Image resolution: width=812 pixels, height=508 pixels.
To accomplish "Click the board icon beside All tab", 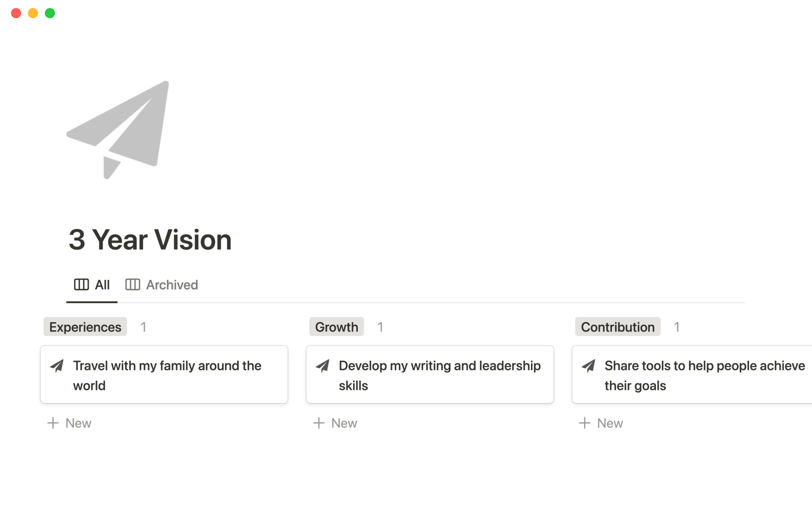I will (x=81, y=284).
